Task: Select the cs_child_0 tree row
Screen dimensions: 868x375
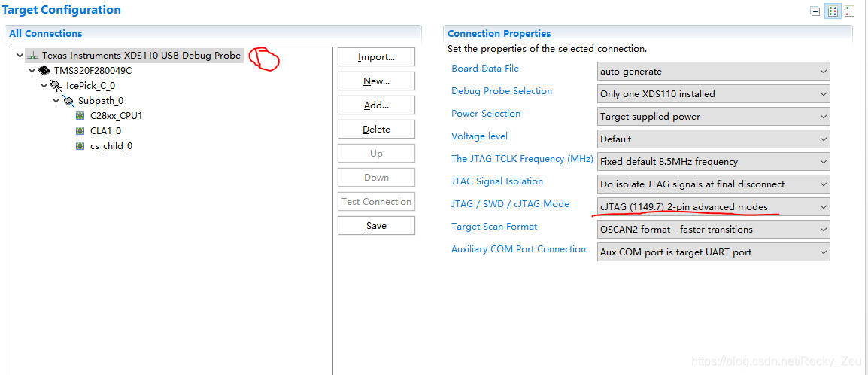Action: [x=111, y=145]
